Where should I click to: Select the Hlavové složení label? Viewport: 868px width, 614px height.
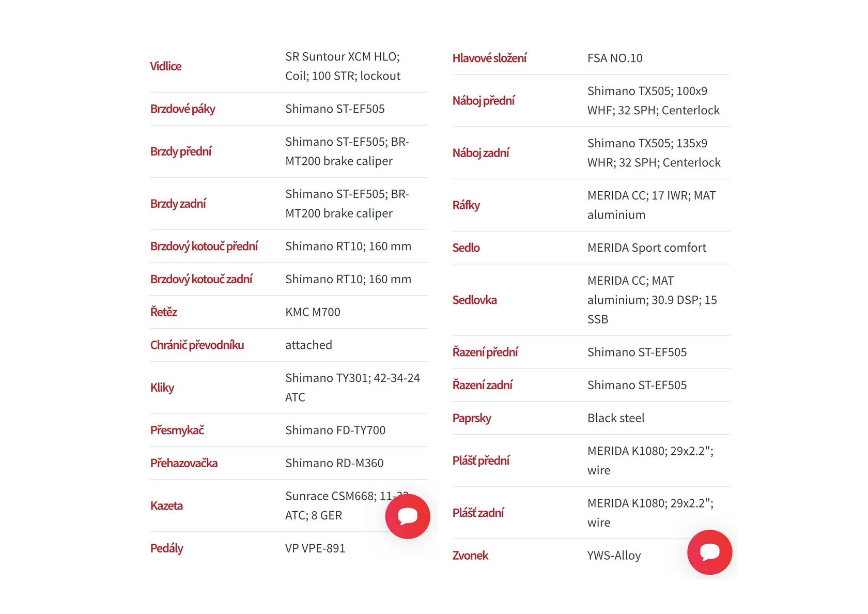click(489, 58)
